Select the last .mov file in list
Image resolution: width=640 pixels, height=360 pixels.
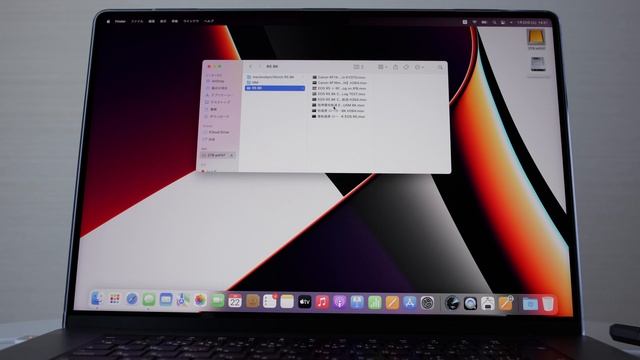339,116
